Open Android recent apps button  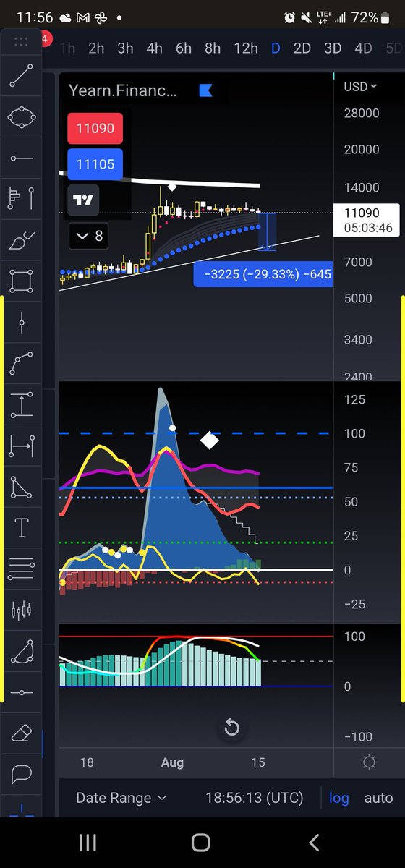pos(87,842)
